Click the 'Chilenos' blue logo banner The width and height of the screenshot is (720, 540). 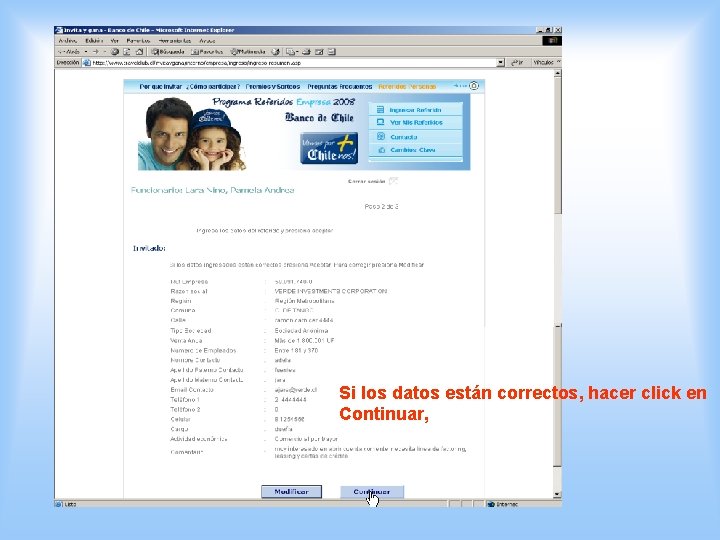pos(329,148)
